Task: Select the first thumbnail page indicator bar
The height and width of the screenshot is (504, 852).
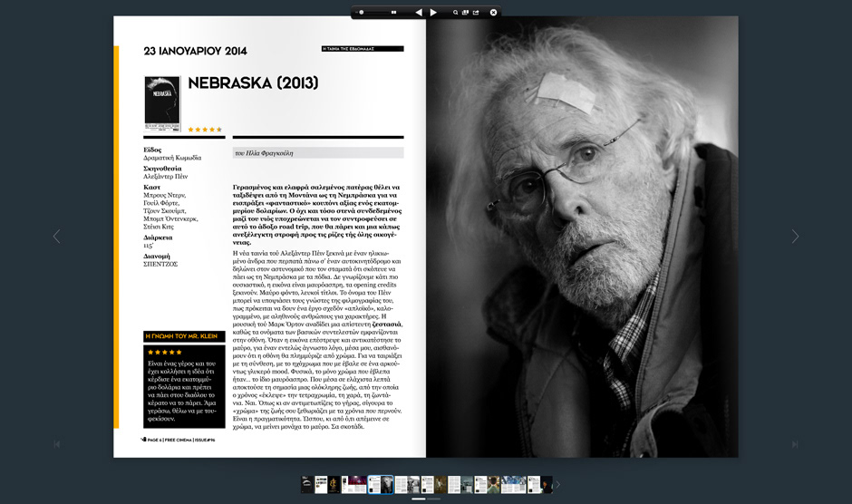Action: pos(419,499)
